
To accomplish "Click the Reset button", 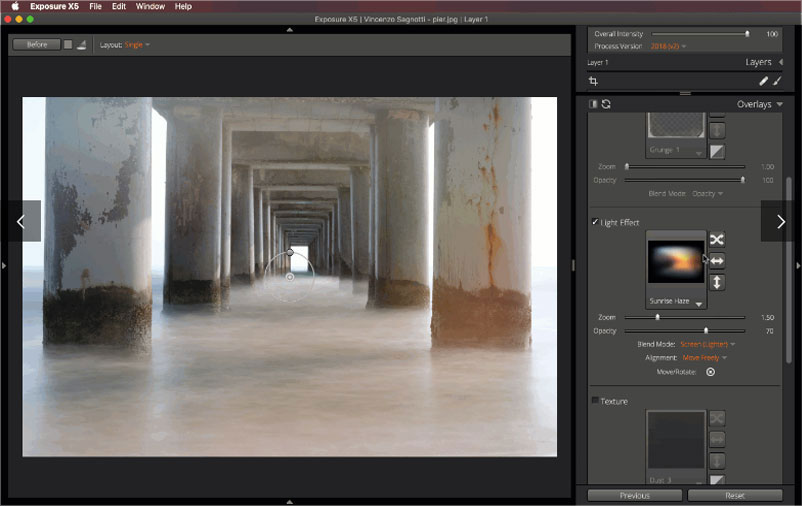I will pyautogui.click(x=735, y=495).
